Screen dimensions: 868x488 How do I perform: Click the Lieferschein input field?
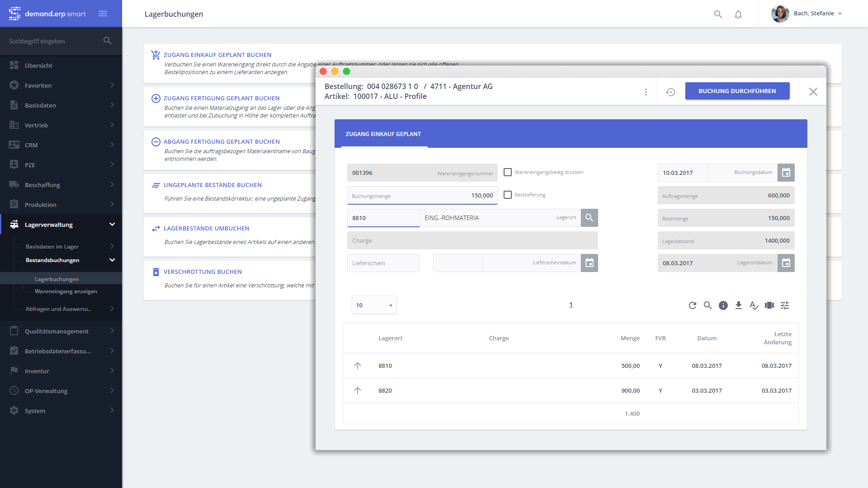[383, 263]
